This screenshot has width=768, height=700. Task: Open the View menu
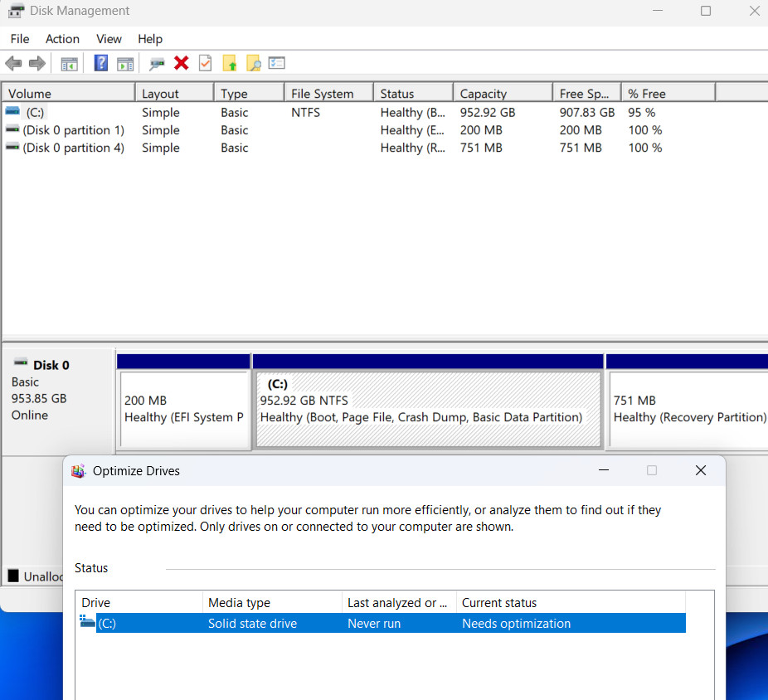pos(109,39)
